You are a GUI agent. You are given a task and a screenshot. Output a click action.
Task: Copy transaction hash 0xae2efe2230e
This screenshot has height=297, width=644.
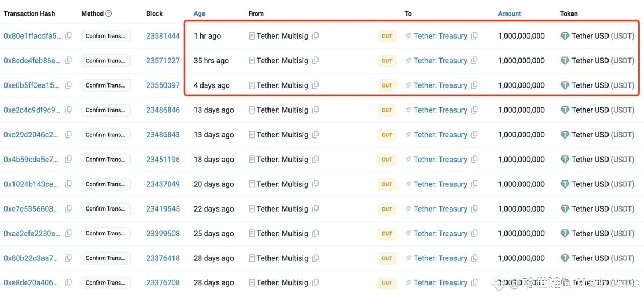[x=69, y=233]
